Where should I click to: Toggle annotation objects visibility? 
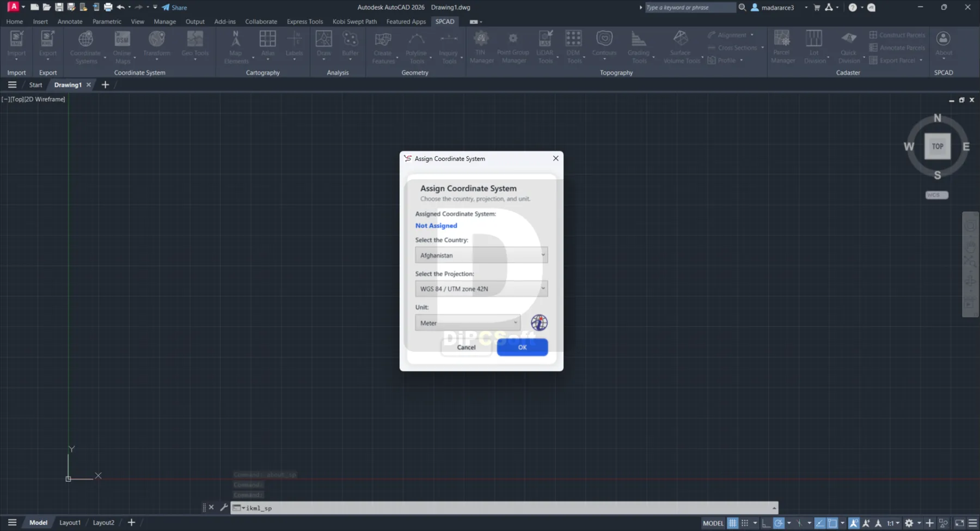[854, 523]
